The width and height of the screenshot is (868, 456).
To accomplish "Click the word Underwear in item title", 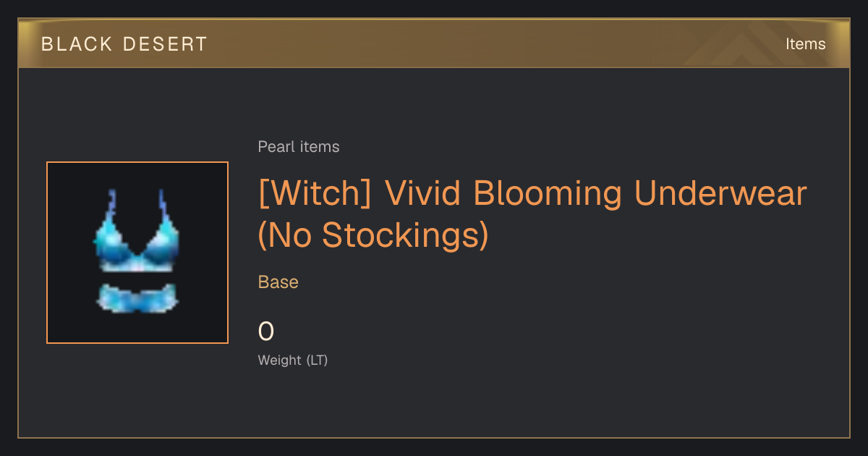I will coord(720,193).
